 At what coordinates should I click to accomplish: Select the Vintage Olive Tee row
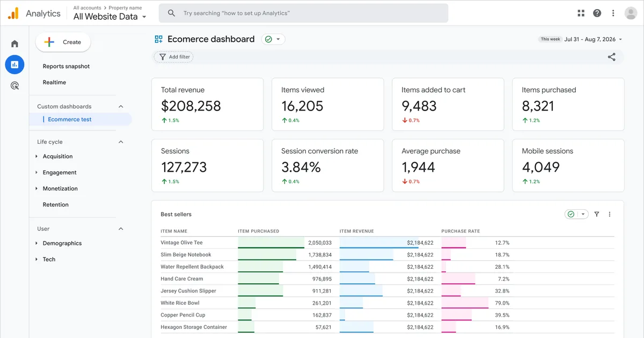(387, 243)
